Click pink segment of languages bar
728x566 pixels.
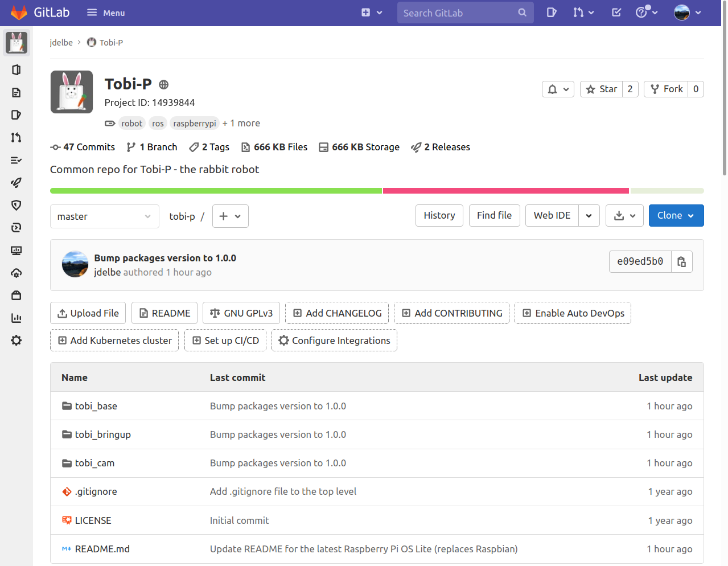506,191
